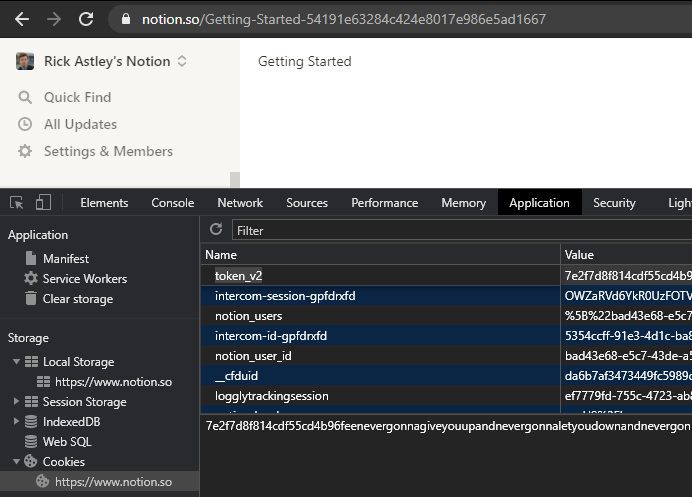Viewport: 692px width, 497px height.
Task: Open Service Workers panel
Action: click(85, 279)
